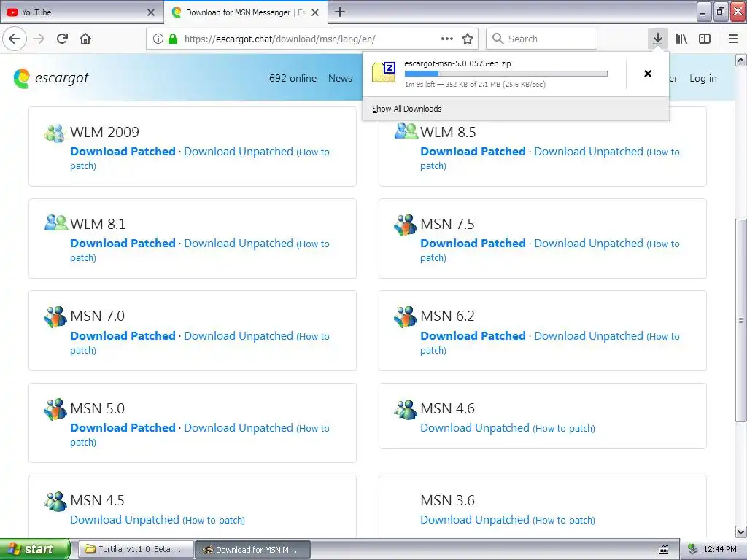747x560 pixels.
Task: Close the Download for MSN Messenger tab
Action: [x=315, y=12]
